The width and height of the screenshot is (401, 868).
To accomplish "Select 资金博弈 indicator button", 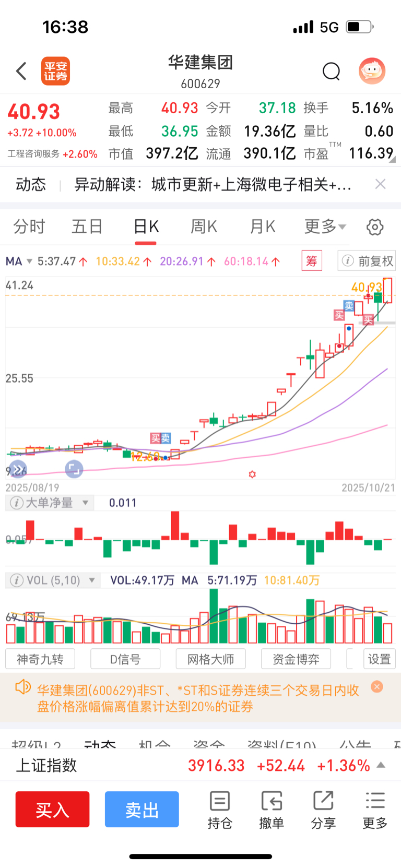I will click(x=296, y=659).
